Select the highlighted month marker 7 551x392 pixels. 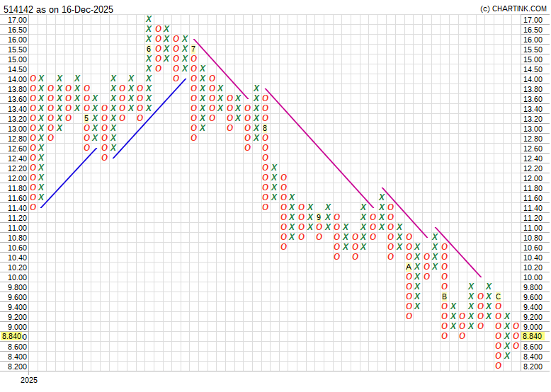[x=193, y=49]
